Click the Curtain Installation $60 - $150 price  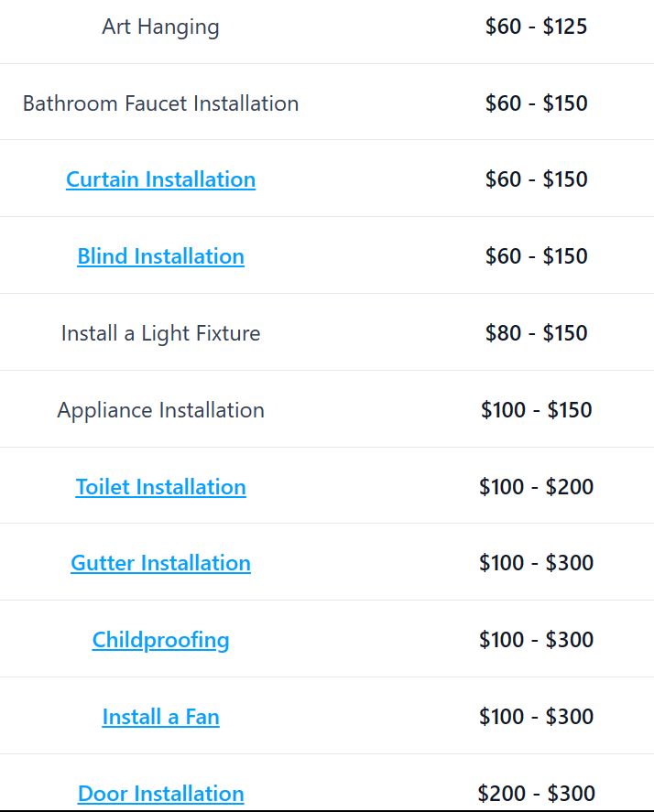click(x=537, y=179)
